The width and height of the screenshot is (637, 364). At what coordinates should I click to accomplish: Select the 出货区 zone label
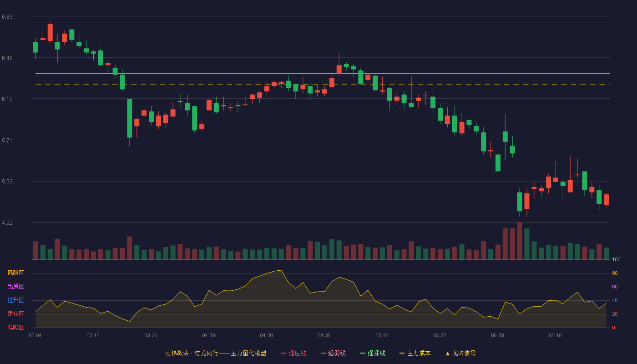[16, 287]
